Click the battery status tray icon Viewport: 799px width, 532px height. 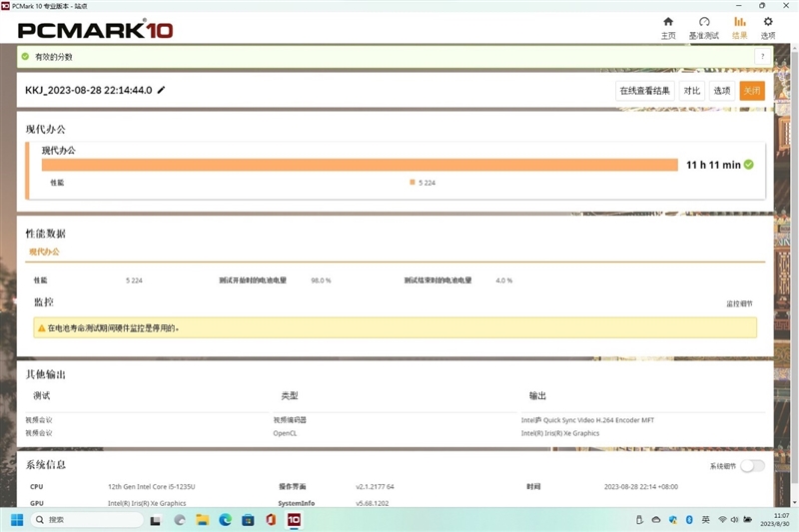click(x=747, y=520)
